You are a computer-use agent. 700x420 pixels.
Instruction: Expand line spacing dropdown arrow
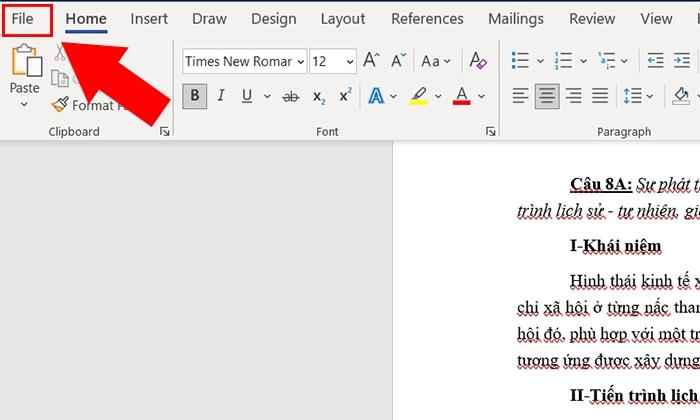650,96
